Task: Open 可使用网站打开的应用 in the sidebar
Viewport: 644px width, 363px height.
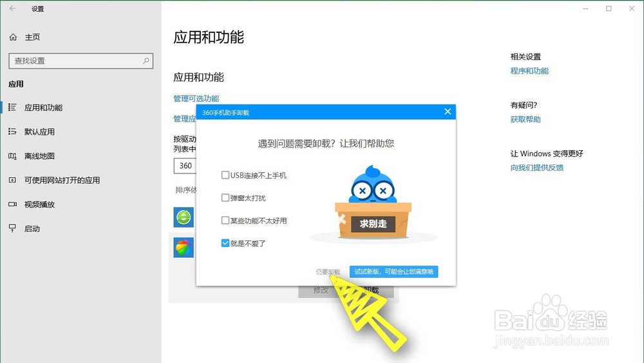Action: tap(62, 181)
